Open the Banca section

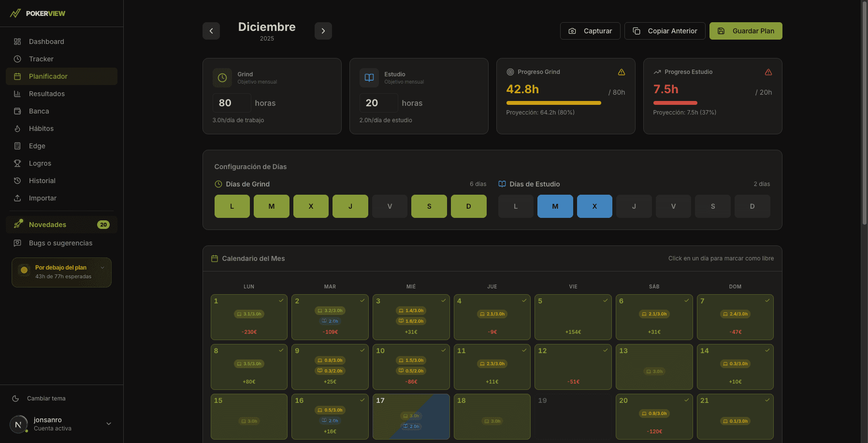[39, 111]
